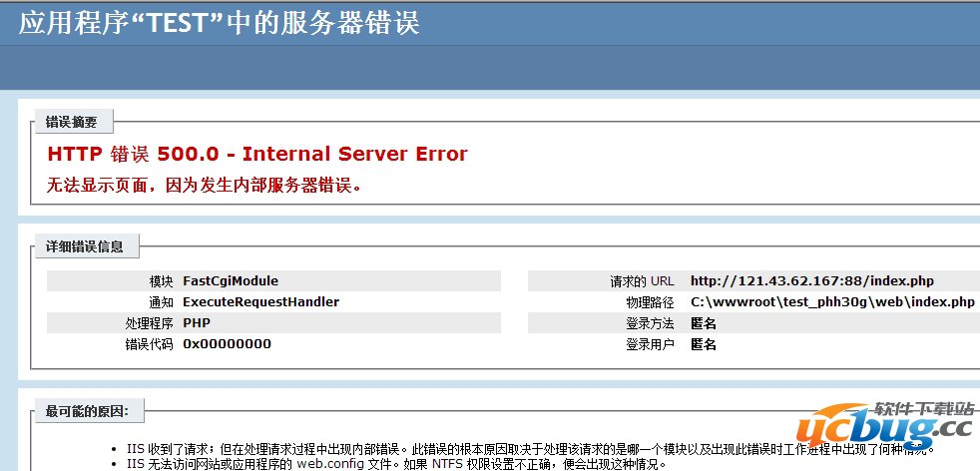The height and width of the screenshot is (471, 980).
Task: Click the error code 0x00000000
Action: pos(227,344)
